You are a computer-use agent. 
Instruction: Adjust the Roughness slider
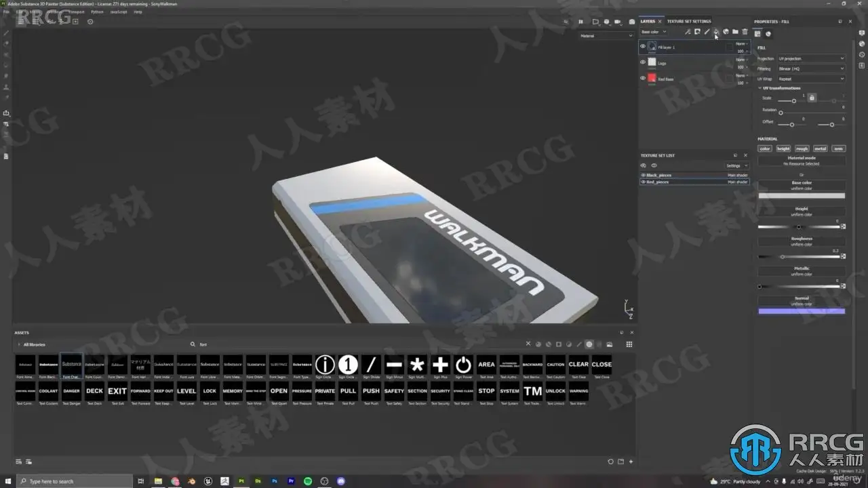798,257
